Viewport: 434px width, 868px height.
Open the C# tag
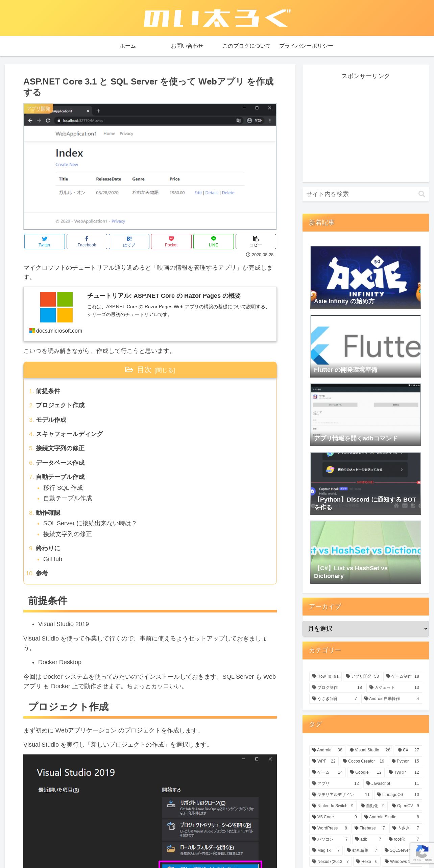tap(408, 750)
